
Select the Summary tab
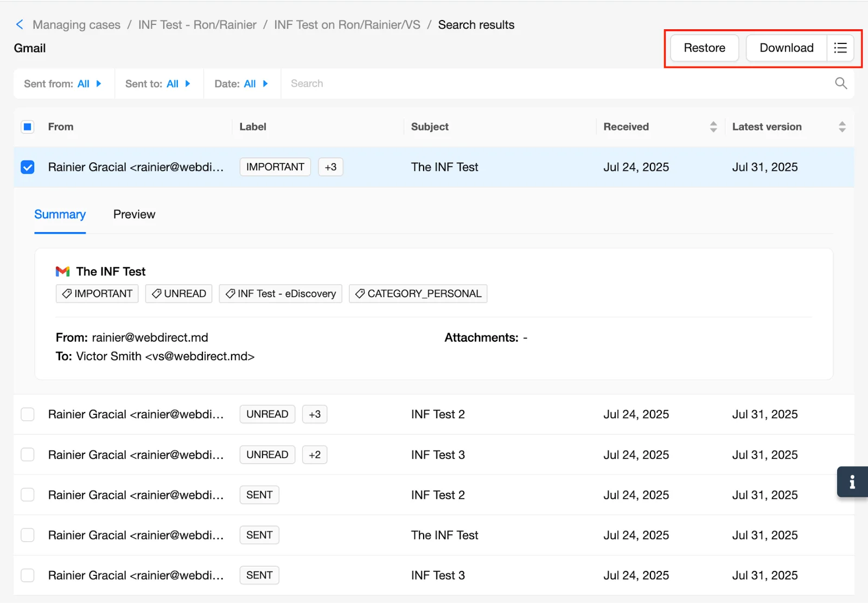click(60, 214)
